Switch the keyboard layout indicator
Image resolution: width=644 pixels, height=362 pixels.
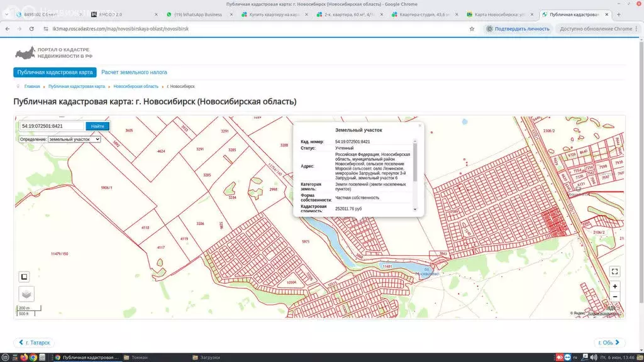click(x=575, y=358)
